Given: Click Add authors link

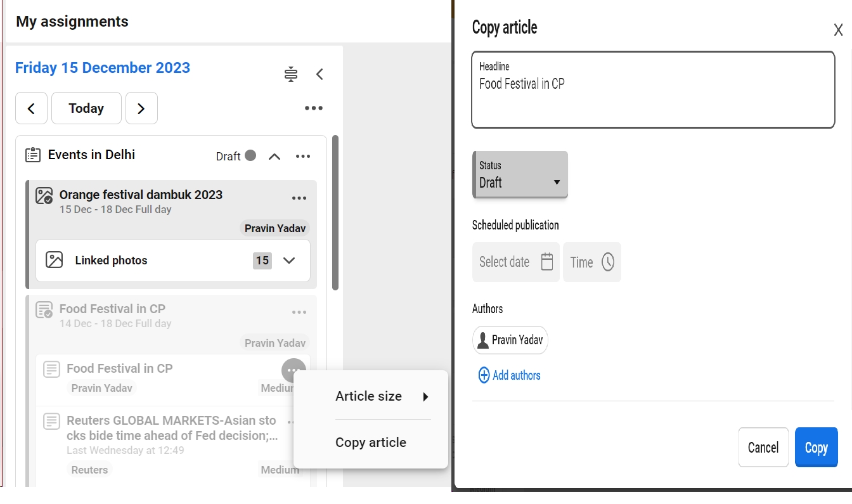Looking at the screenshot, I should coord(509,375).
